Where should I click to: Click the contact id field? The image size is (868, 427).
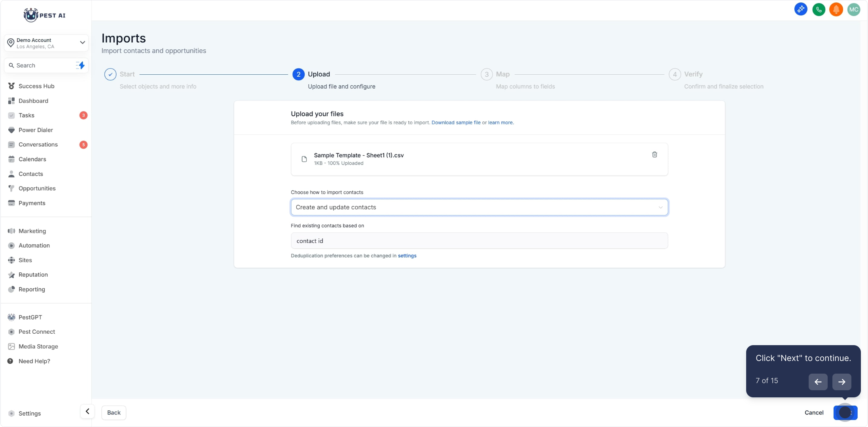tap(479, 241)
